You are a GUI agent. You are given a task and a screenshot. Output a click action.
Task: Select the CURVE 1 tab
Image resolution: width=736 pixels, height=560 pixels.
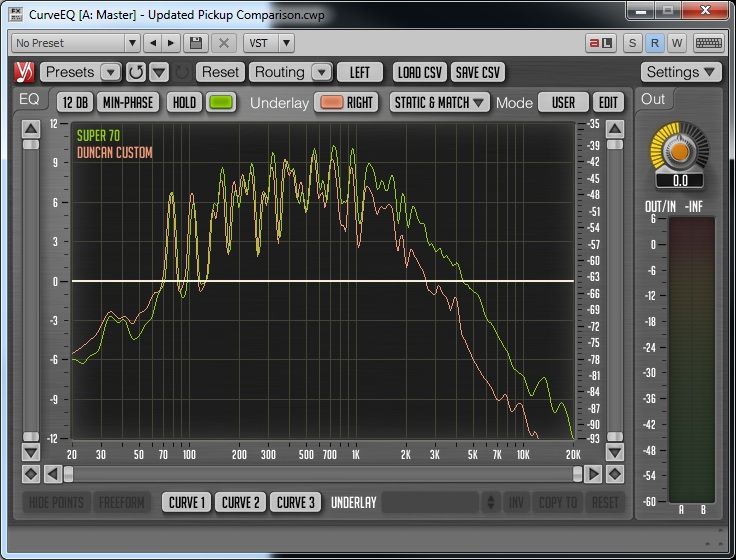187,503
